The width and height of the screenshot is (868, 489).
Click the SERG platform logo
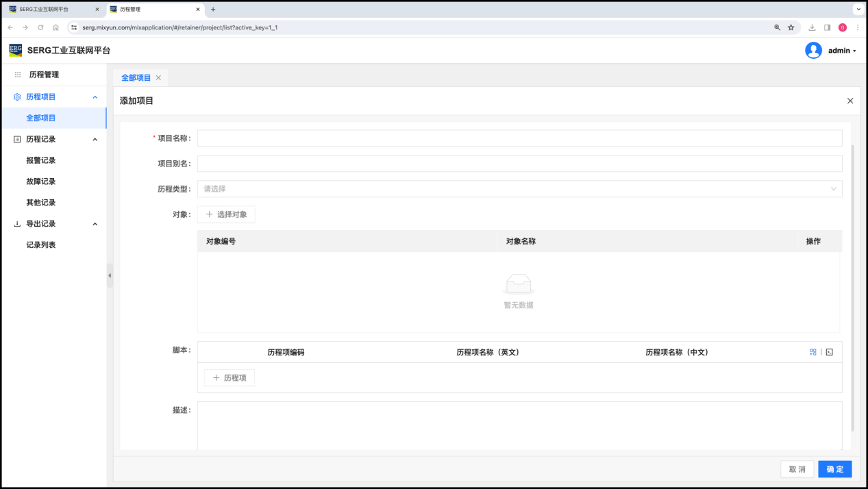coord(15,51)
